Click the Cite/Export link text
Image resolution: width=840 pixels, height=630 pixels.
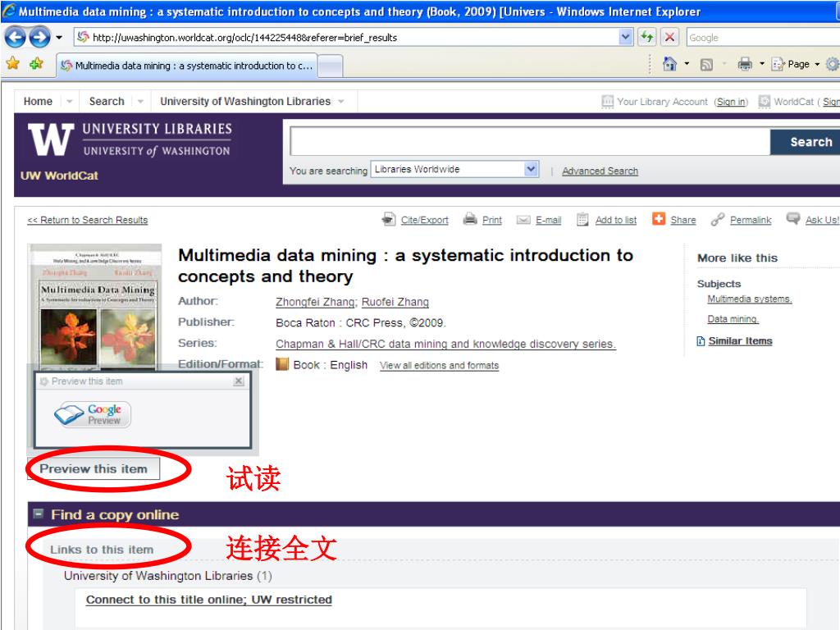424,220
